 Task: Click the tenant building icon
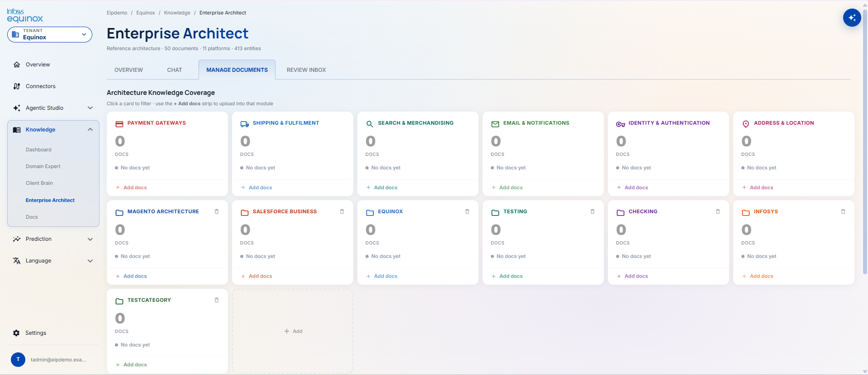pyautogui.click(x=15, y=34)
